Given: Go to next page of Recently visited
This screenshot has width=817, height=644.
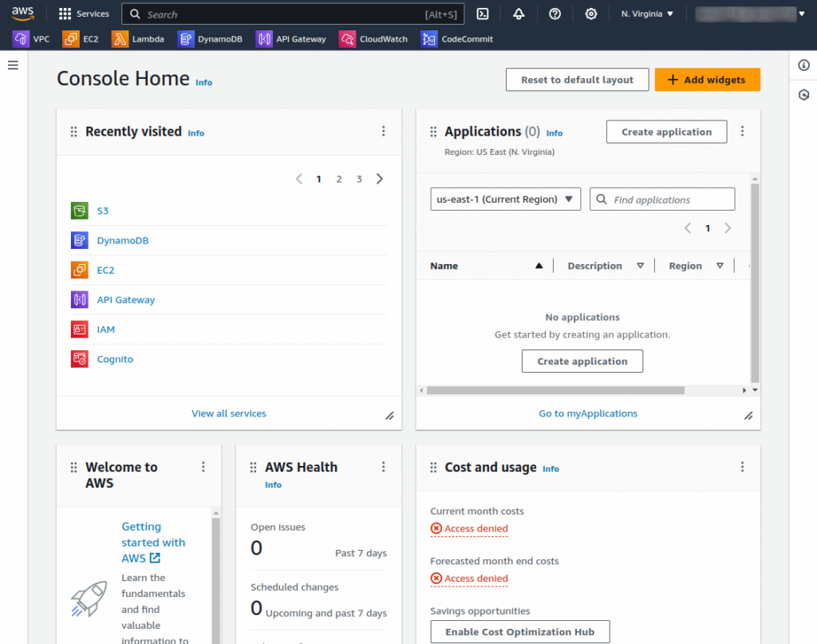Looking at the screenshot, I should 380,180.
